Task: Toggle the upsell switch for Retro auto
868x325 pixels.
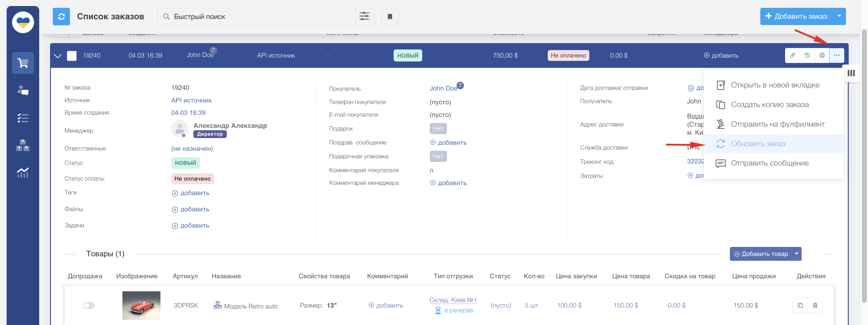Action: (89, 305)
